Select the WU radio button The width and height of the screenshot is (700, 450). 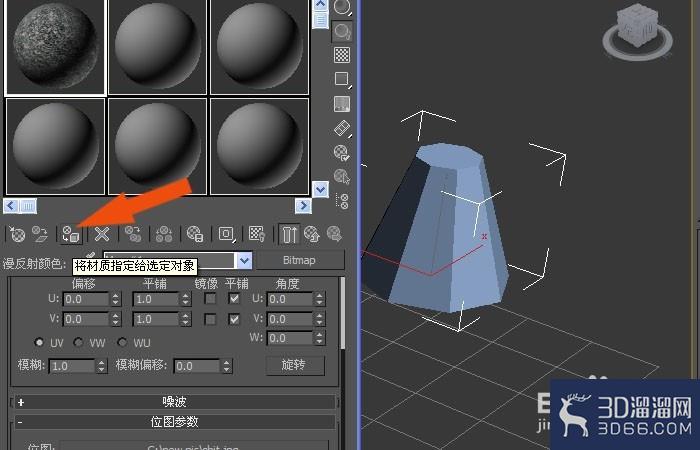point(122,342)
